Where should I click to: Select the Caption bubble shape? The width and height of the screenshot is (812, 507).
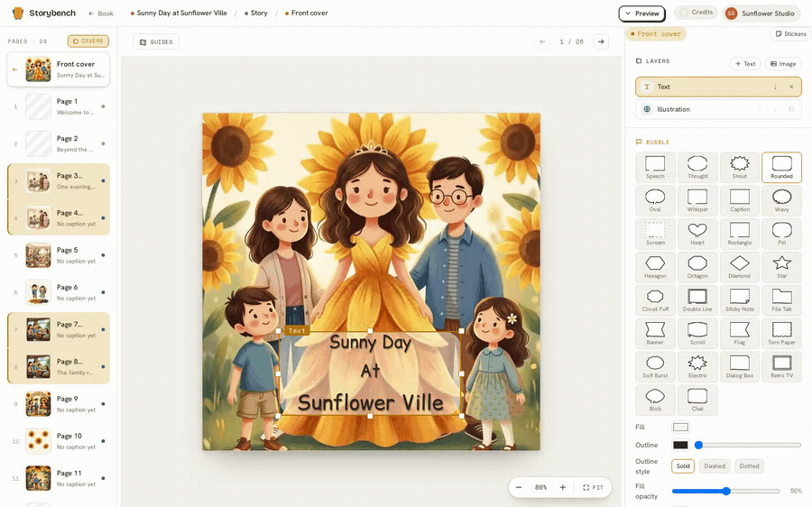tap(740, 200)
